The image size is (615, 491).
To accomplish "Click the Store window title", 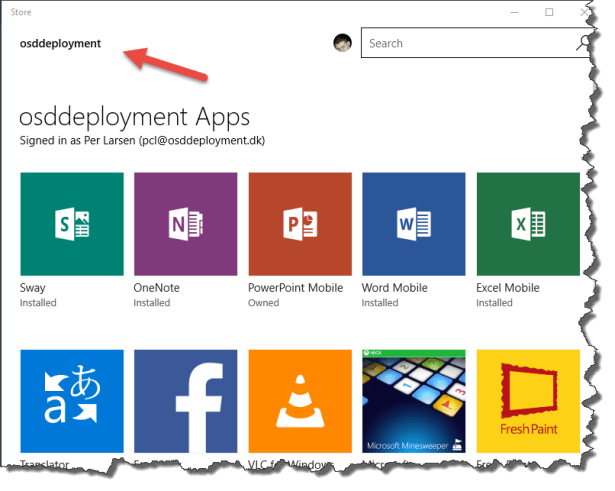I will (21, 12).
